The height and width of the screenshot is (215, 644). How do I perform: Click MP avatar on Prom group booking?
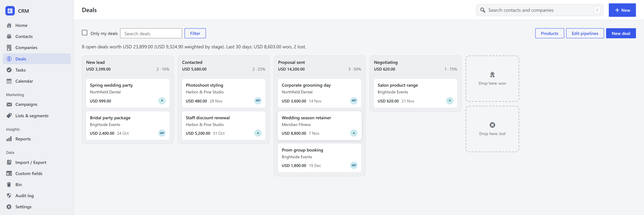[354, 165]
